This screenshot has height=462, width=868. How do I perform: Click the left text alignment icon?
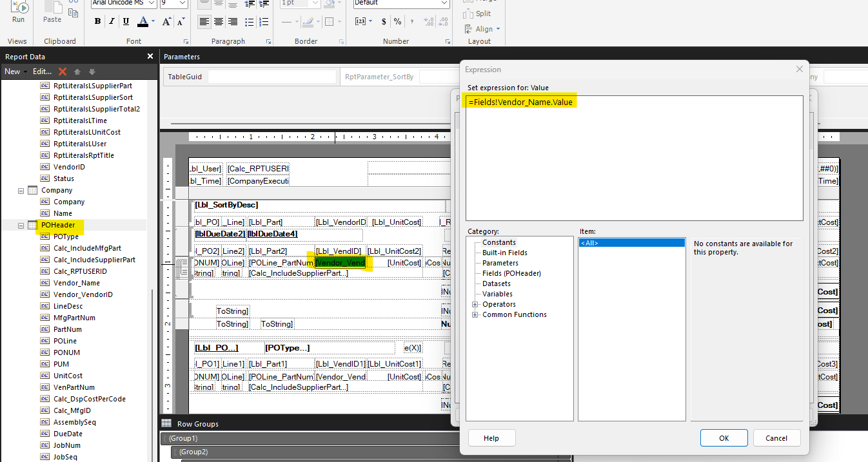click(x=204, y=21)
